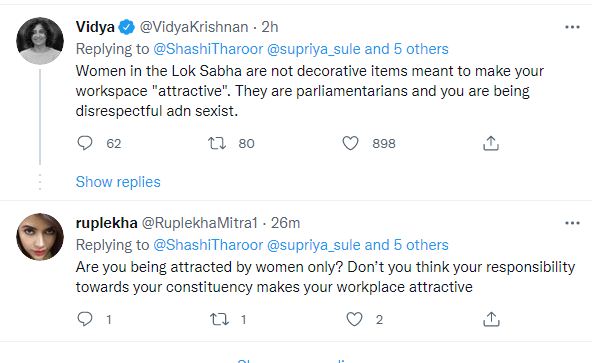
Task: Open 'and 5 others' in ruplekha's reply
Action: [x=407, y=245]
